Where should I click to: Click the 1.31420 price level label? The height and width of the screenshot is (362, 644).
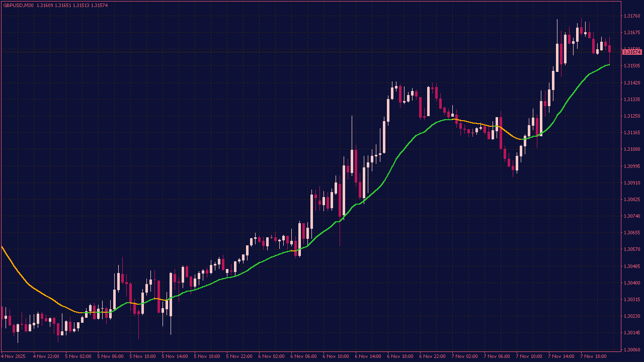click(x=630, y=82)
